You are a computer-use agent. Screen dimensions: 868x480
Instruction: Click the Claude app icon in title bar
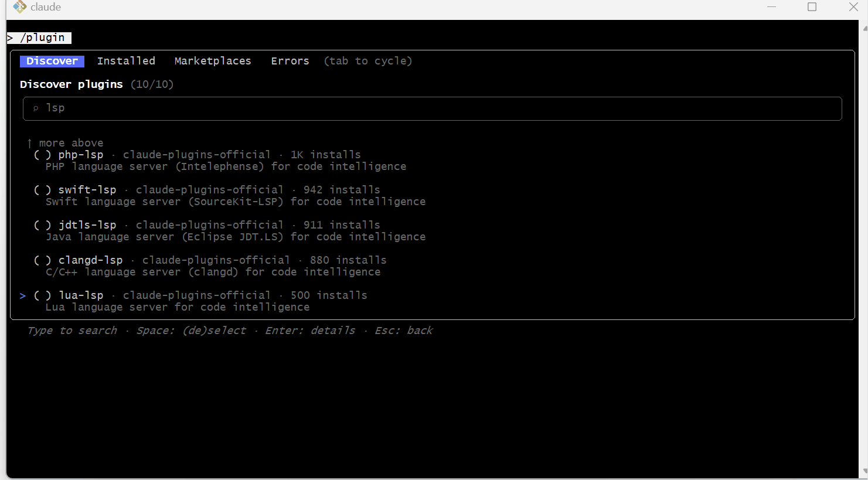point(20,7)
